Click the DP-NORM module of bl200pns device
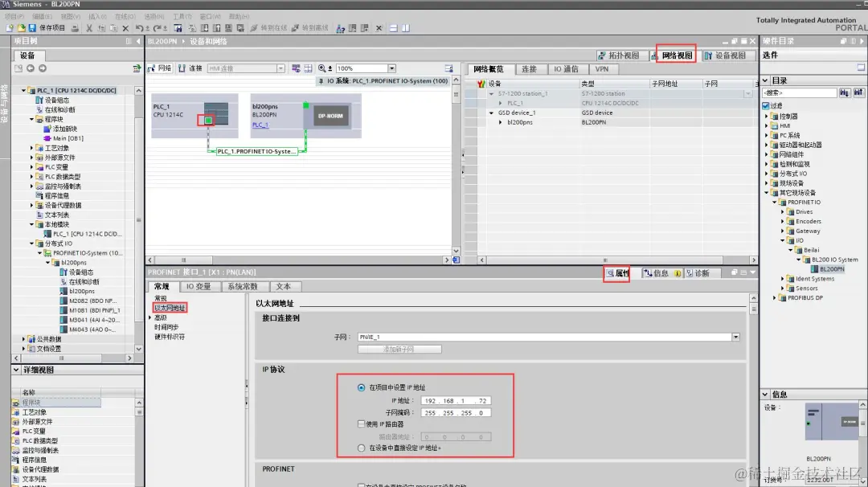 (x=330, y=117)
